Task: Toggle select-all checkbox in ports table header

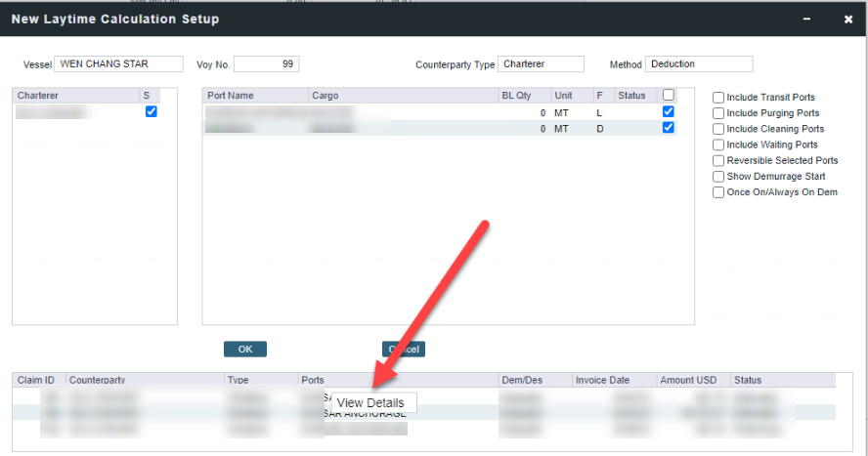Action: point(669,96)
